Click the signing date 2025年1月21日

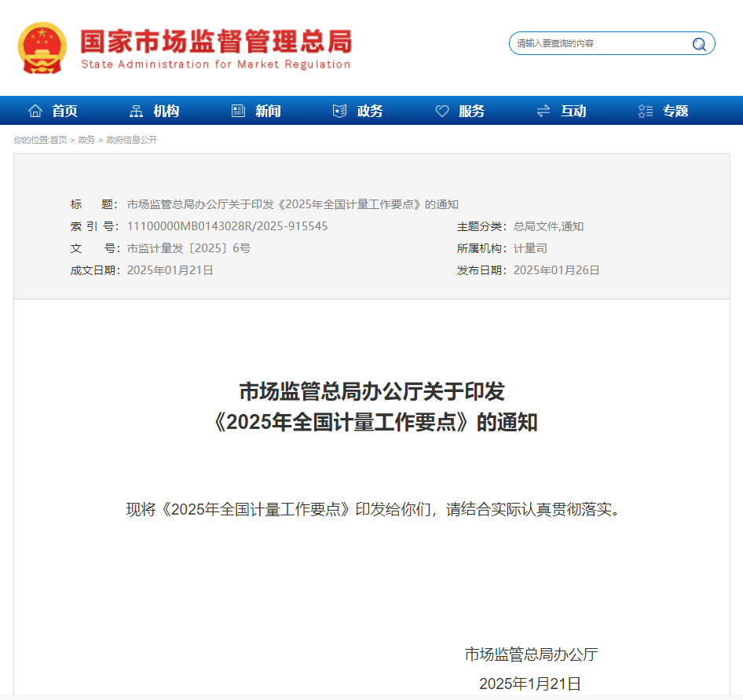[530, 684]
